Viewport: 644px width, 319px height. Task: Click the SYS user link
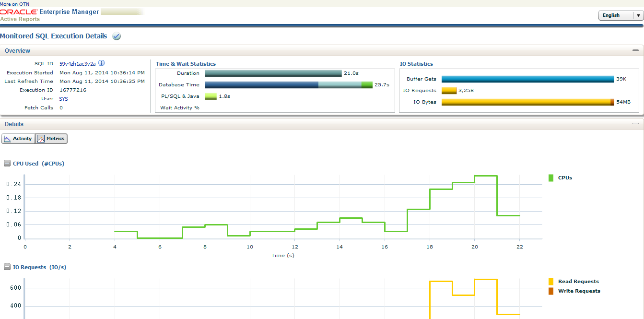pos(63,98)
